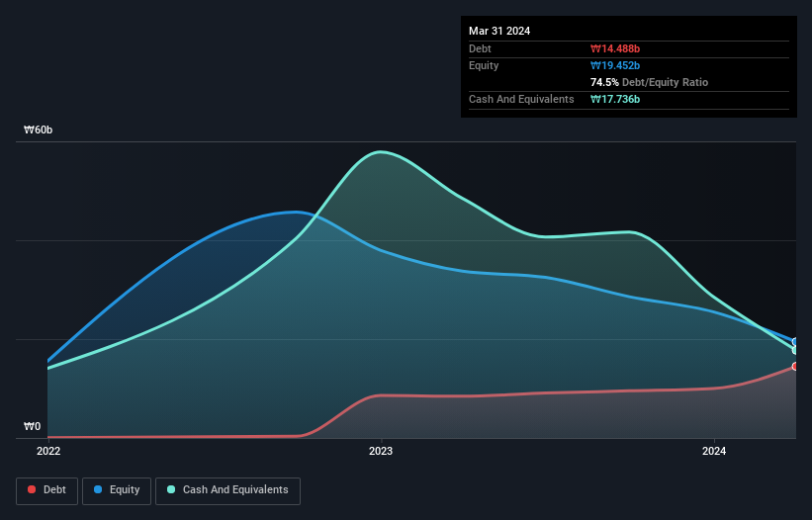This screenshot has width=812, height=520.
Task: Toggle Cash And Equivalents legend button
Action: click(x=227, y=490)
